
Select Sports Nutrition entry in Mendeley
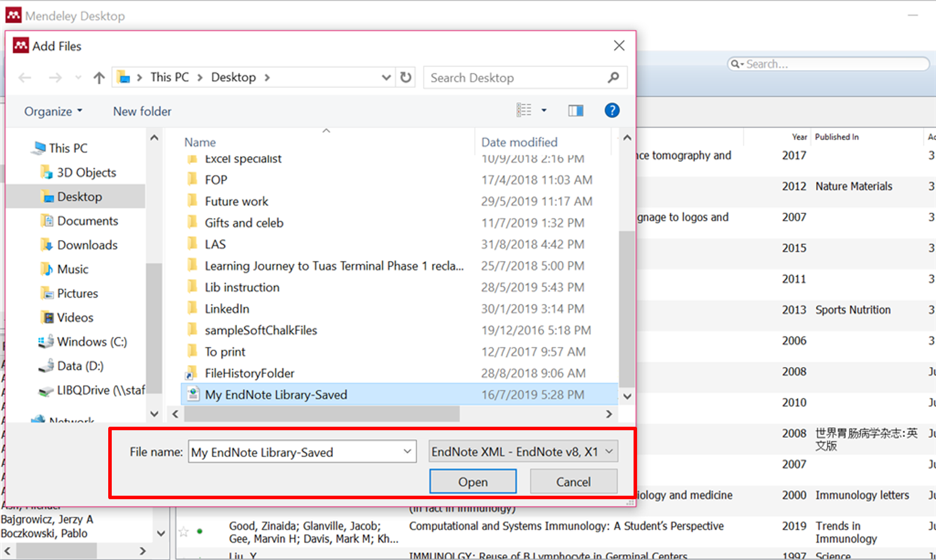(853, 310)
